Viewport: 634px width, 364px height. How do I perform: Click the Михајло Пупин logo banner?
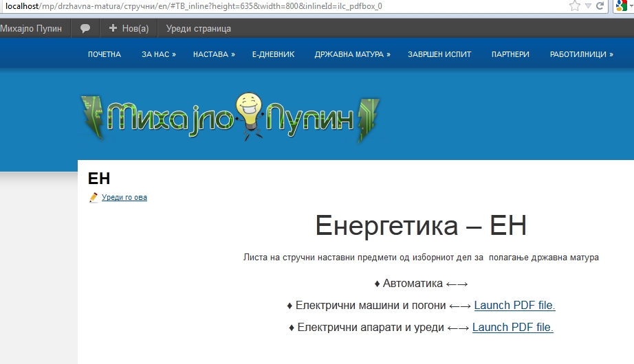[230, 117]
